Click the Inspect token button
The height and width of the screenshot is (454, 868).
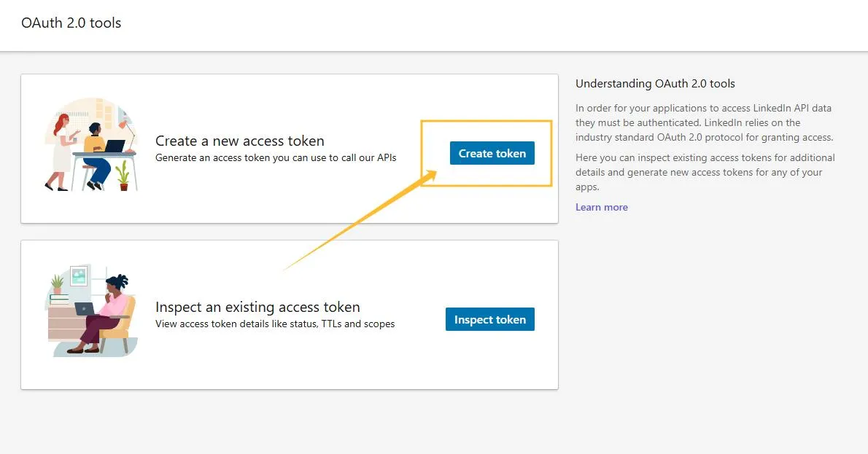[489, 319]
